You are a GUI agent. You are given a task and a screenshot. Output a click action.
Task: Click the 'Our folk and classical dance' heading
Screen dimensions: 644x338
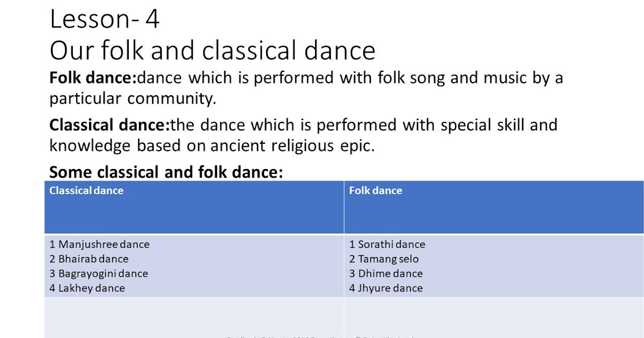(x=213, y=50)
